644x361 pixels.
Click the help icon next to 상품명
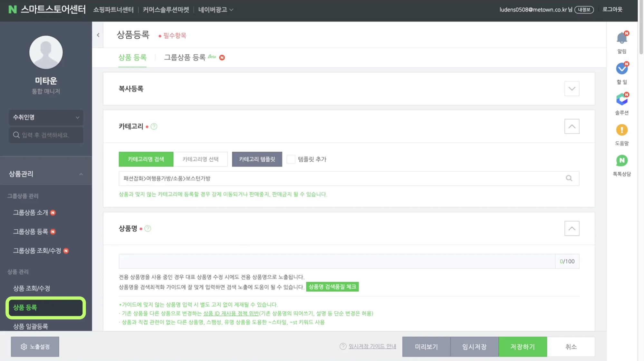148,228
